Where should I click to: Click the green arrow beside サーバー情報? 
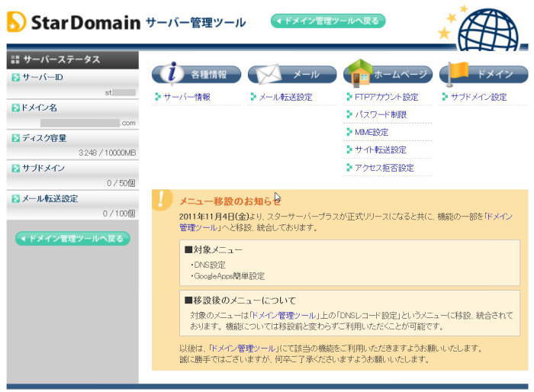pyautogui.click(x=157, y=97)
